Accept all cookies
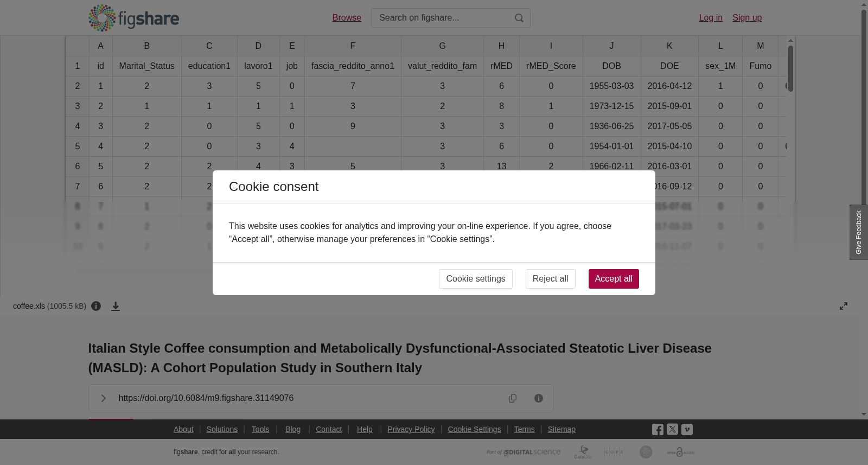868x465 pixels. 614,279
